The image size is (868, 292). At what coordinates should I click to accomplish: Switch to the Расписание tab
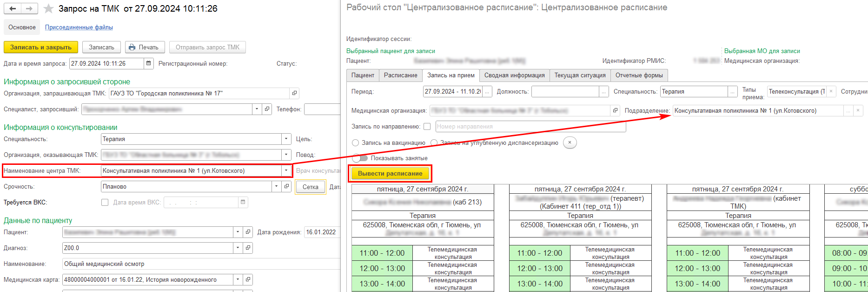coord(400,75)
